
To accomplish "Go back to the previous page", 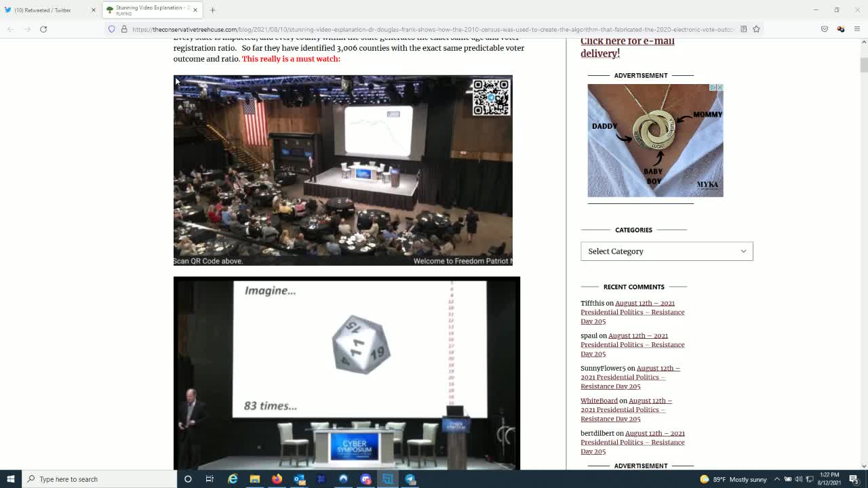I will (11, 29).
